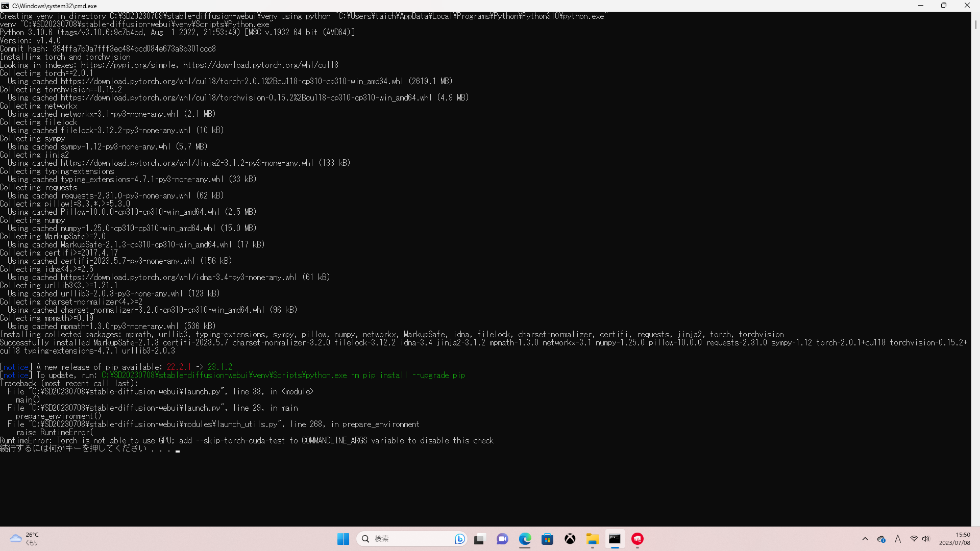Screen dimensions: 980x551
Task: Open File Explorer from the taskbar
Action: click(x=592, y=539)
